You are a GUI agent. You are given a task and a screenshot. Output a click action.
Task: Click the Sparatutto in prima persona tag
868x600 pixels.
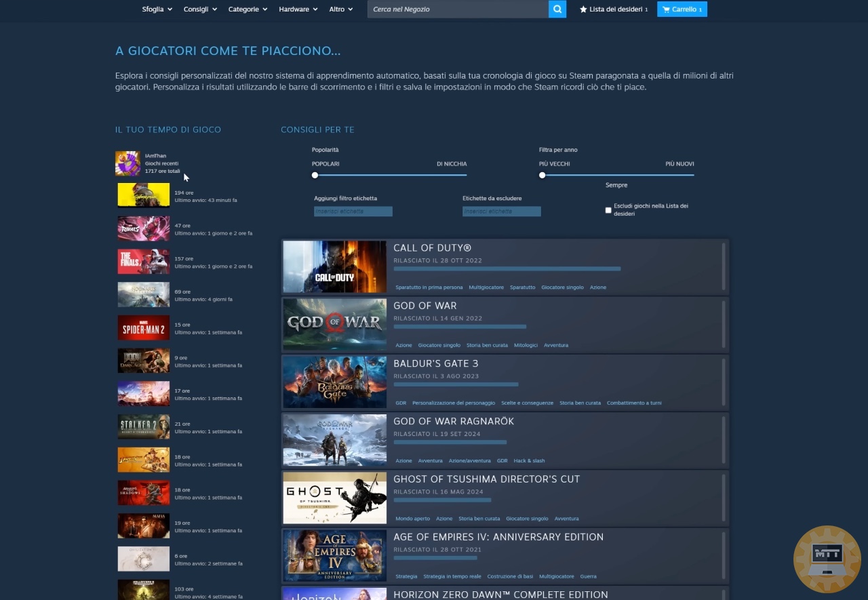click(x=429, y=287)
